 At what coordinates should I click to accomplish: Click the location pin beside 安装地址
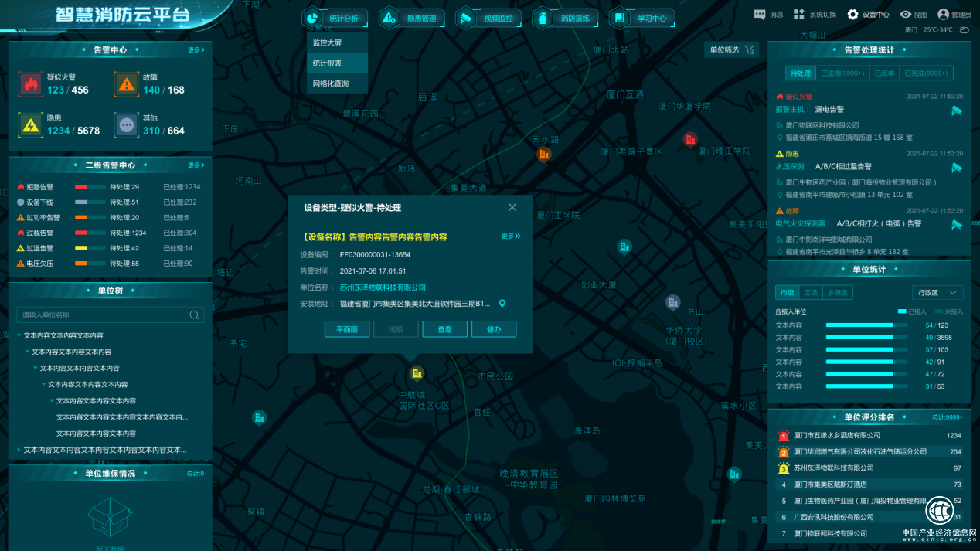502,304
